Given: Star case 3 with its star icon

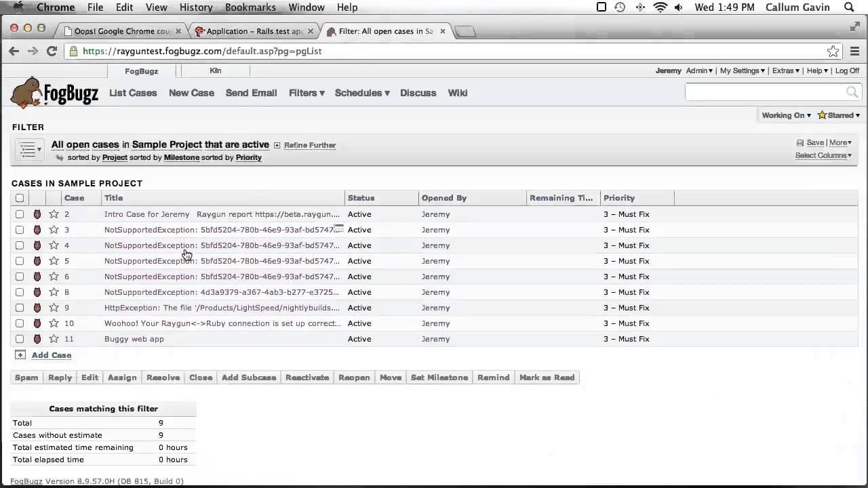Looking at the screenshot, I should (x=54, y=230).
